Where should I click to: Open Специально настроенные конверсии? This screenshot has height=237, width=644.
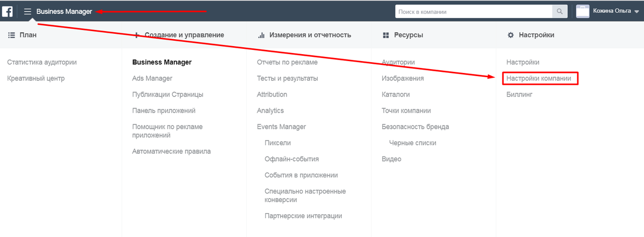pos(305,195)
